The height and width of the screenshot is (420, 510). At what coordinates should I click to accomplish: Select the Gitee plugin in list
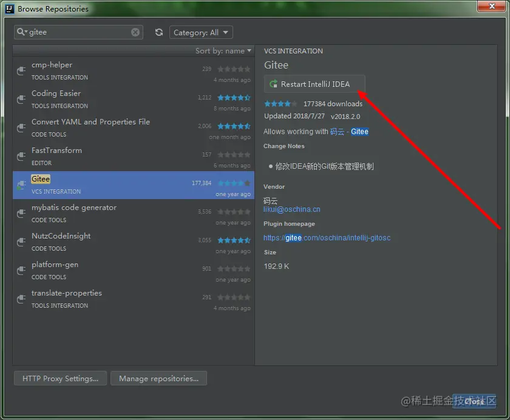pyautogui.click(x=134, y=185)
